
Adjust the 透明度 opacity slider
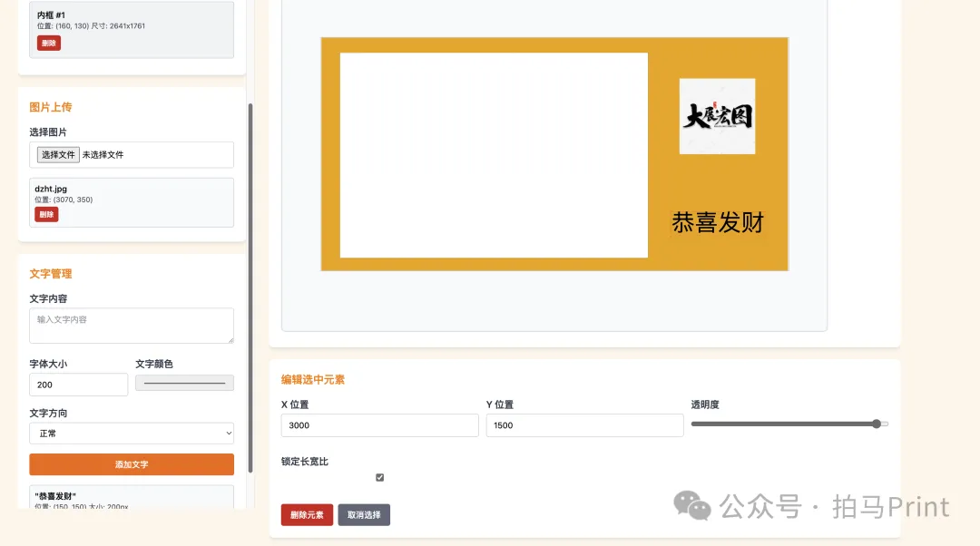[789, 424]
